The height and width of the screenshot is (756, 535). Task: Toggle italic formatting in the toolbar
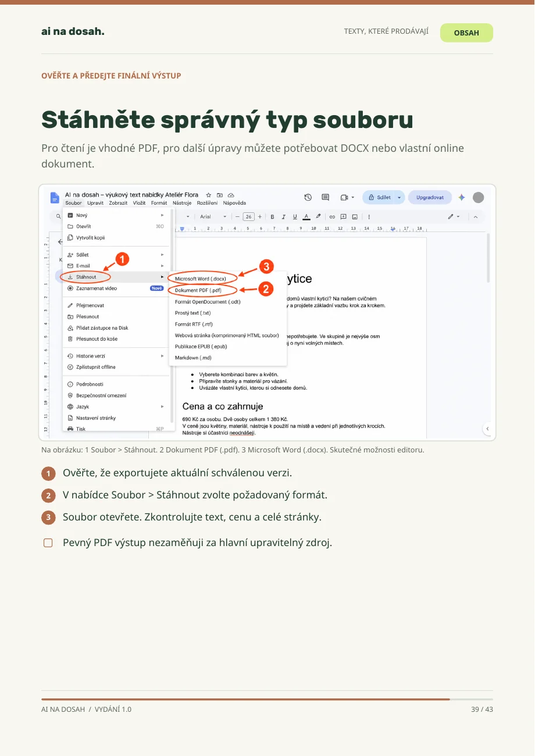(283, 216)
